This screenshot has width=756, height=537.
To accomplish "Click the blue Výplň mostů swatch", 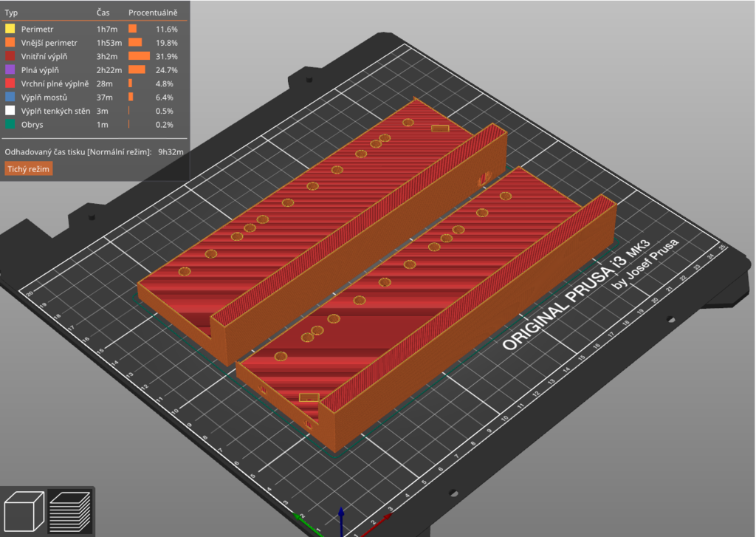I will click(x=10, y=97).
